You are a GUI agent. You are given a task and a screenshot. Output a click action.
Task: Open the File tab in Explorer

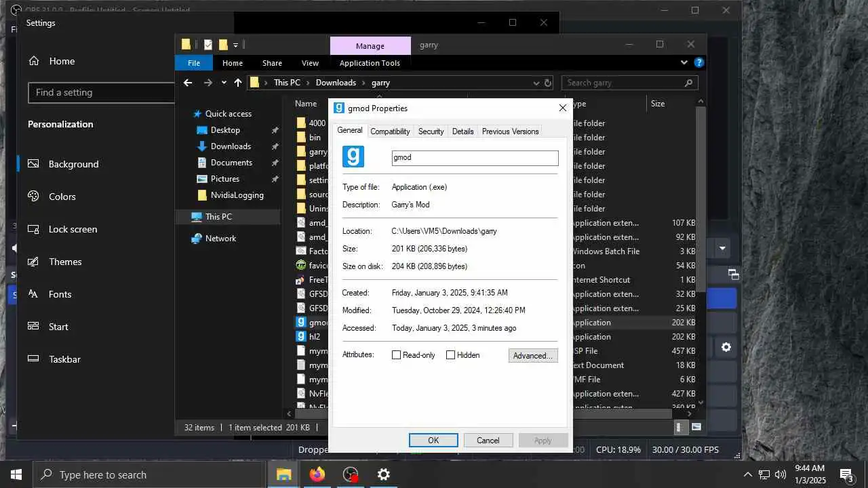(x=194, y=63)
